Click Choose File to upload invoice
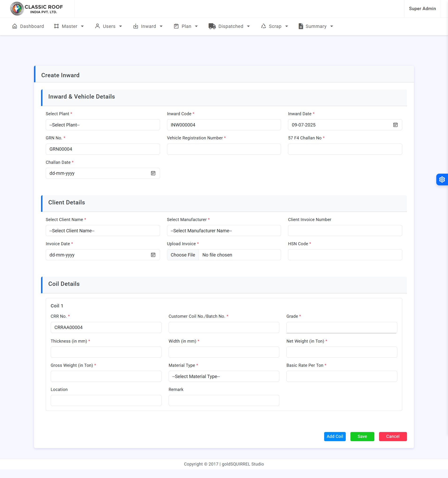The image size is (448, 478). click(x=183, y=255)
